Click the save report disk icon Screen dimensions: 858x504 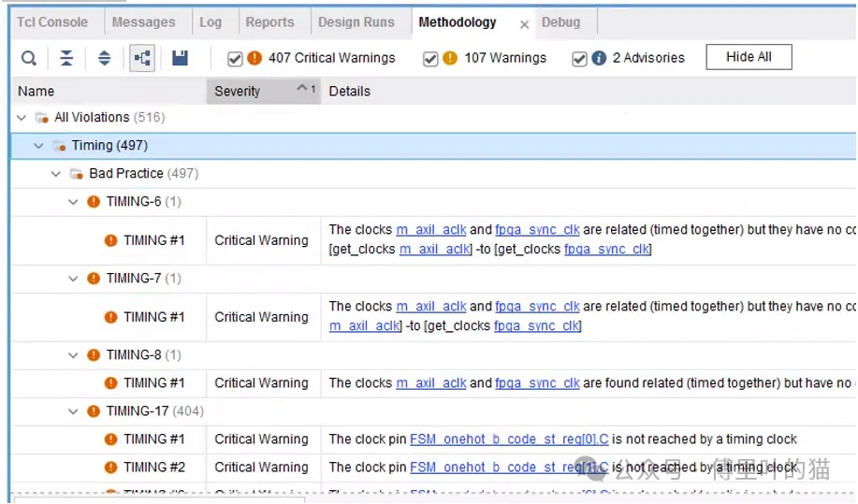pyautogui.click(x=180, y=58)
